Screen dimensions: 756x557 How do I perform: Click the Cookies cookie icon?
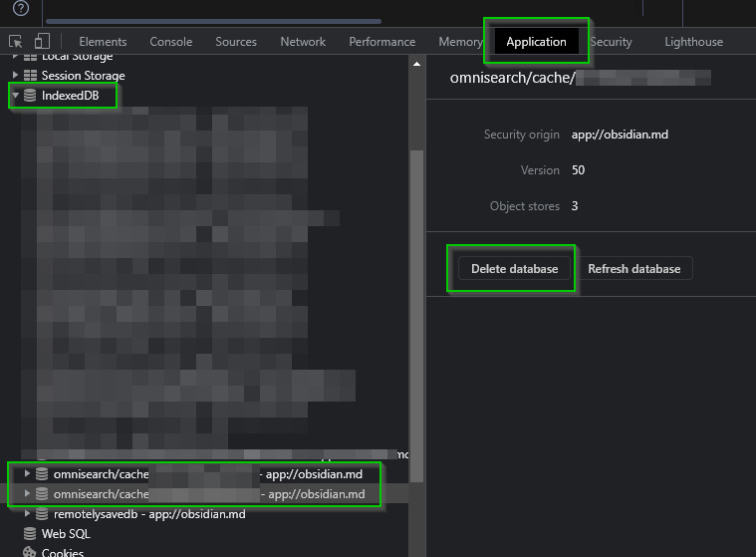click(30, 552)
